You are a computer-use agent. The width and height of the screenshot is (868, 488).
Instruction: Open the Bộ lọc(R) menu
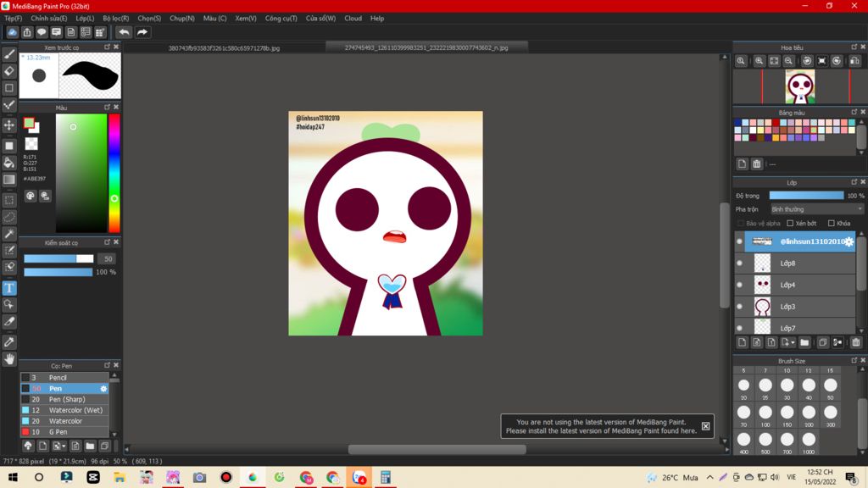(x=115, y=19)
